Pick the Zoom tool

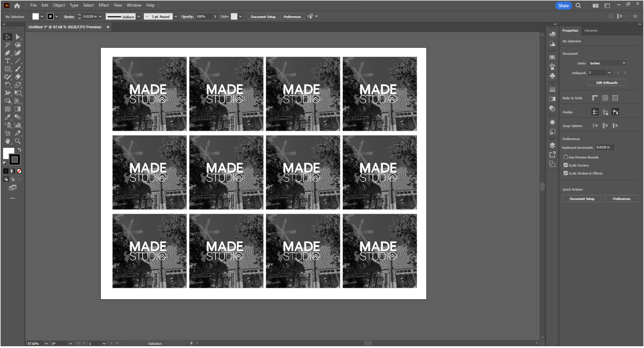(18, 141)
